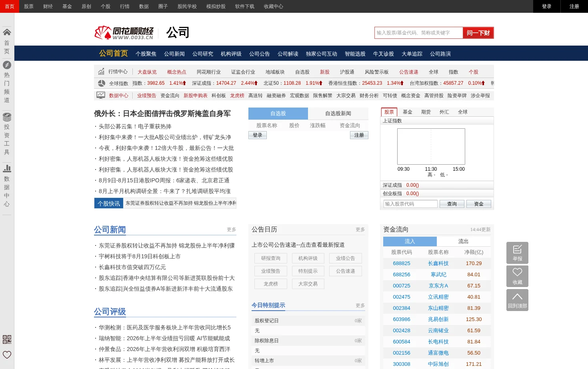Focus the 输入股票代码 input field
The height and width of the screenshot is (369, 588).
(410, 204)
